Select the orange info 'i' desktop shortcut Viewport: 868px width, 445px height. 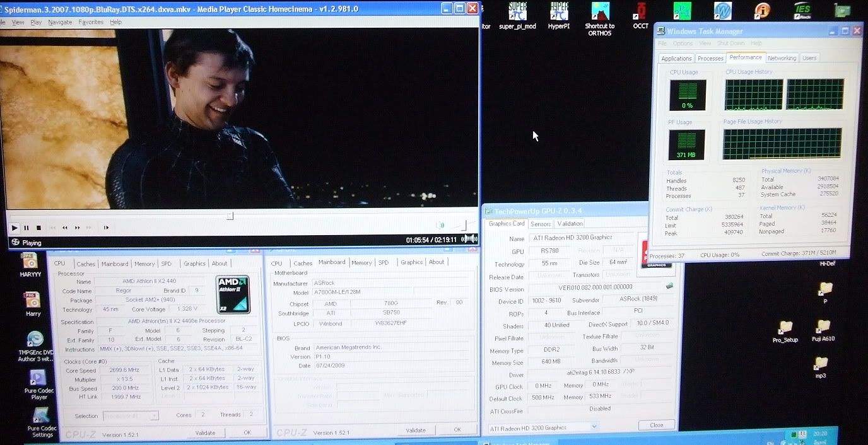pyautogui.click(x=763, y=11)
